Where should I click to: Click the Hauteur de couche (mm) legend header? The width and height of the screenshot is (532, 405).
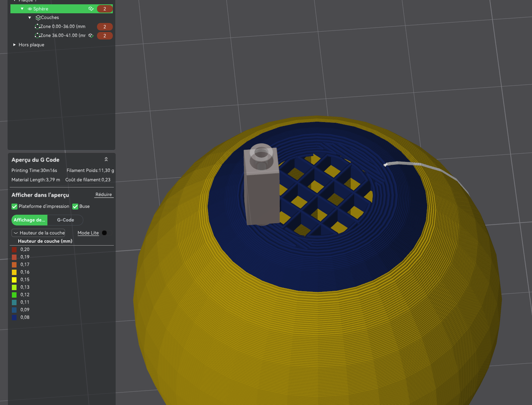(45, 241)
